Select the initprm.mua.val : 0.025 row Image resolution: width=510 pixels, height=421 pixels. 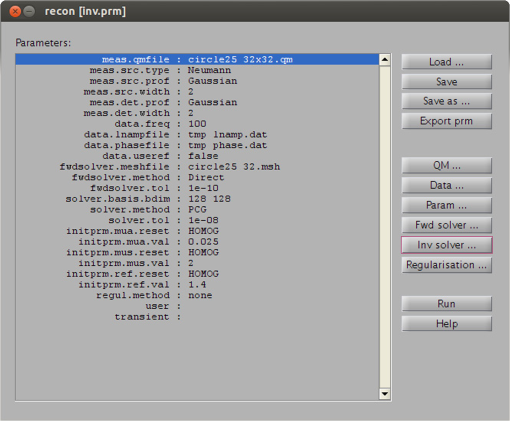[x=197, y=242]
